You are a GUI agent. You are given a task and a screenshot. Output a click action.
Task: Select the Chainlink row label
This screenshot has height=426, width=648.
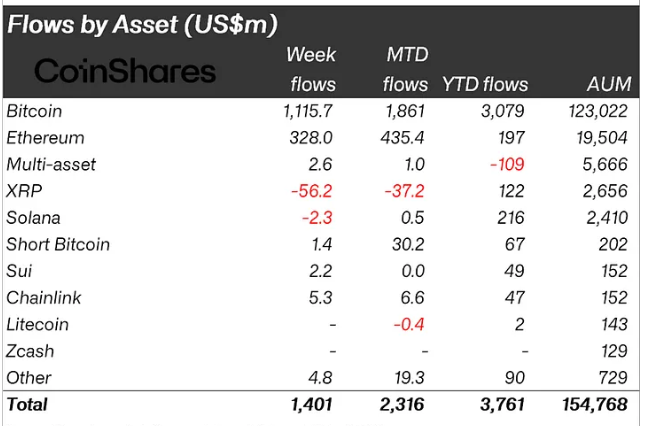click(x=43, y=298)
